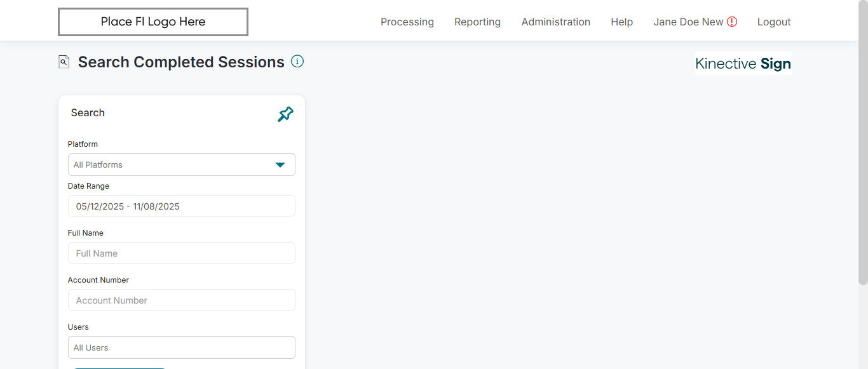868x369 pixels.
Task: Click the info icon beside page title
Action: 297,62
